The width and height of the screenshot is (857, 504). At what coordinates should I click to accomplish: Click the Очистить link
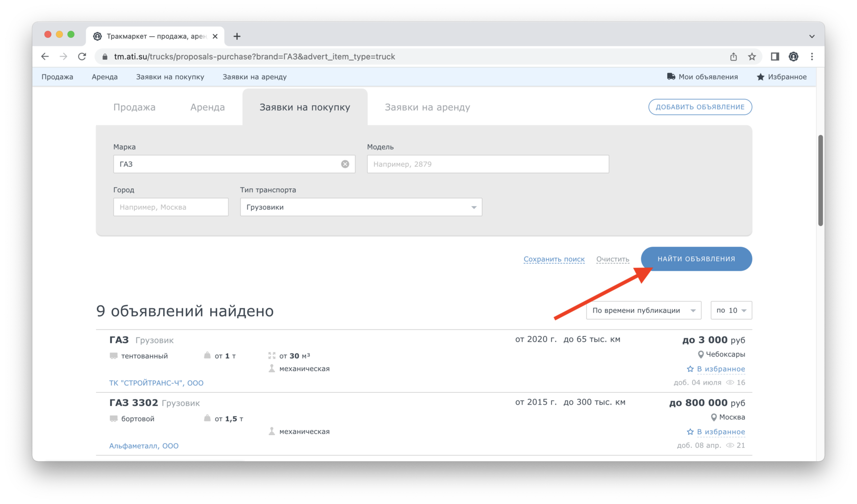(x=613, y=259)
